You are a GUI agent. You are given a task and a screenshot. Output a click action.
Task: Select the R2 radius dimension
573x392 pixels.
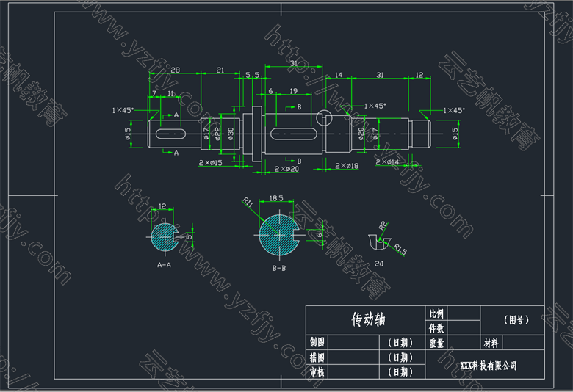tap(383, 225)
